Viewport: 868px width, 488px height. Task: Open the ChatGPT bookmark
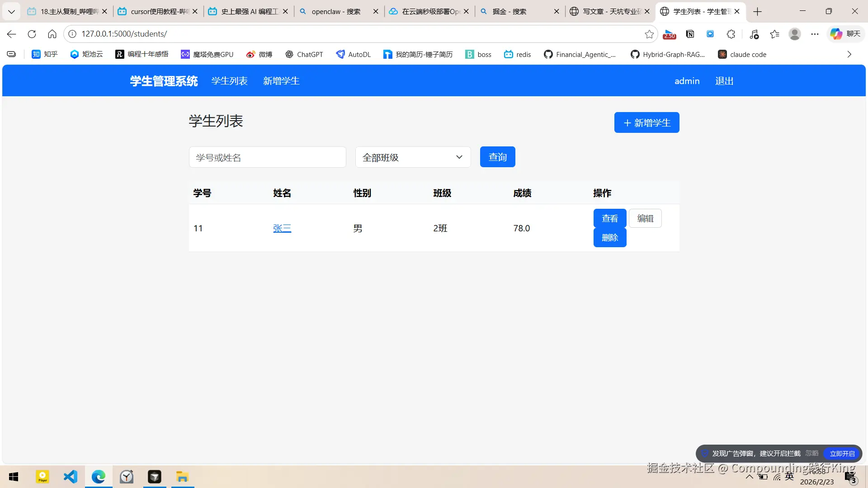pyautogui.click(x=304, y=54)
